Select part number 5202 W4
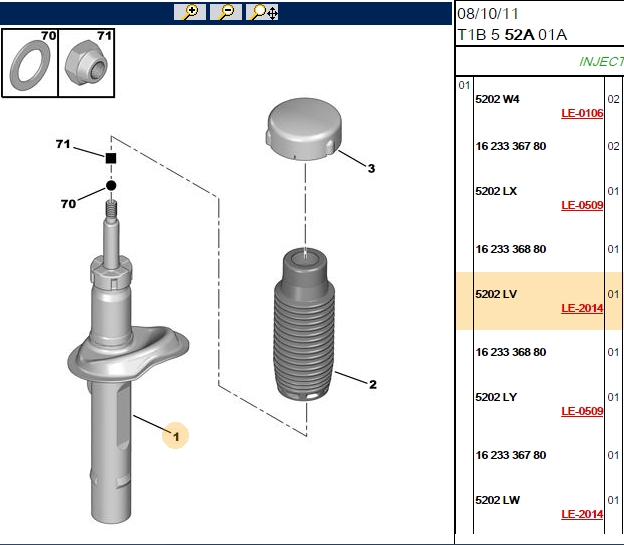624x545 pixels. tap(497, 99)
